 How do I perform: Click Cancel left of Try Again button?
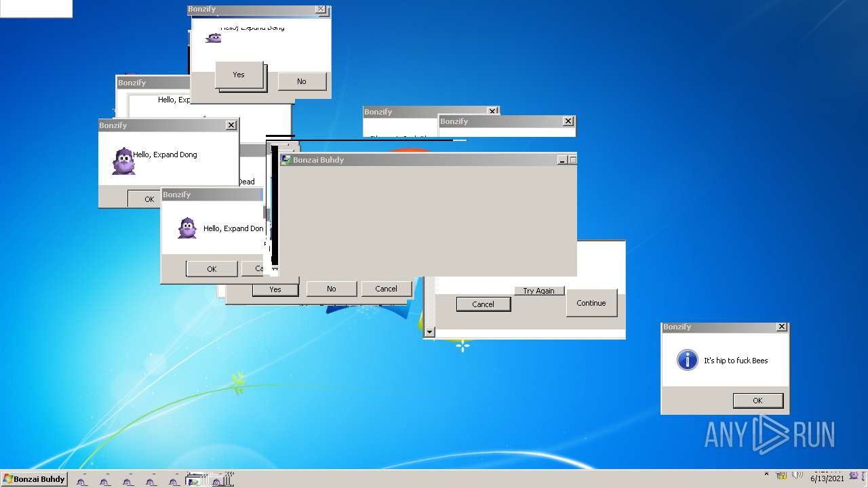(483, 304)
